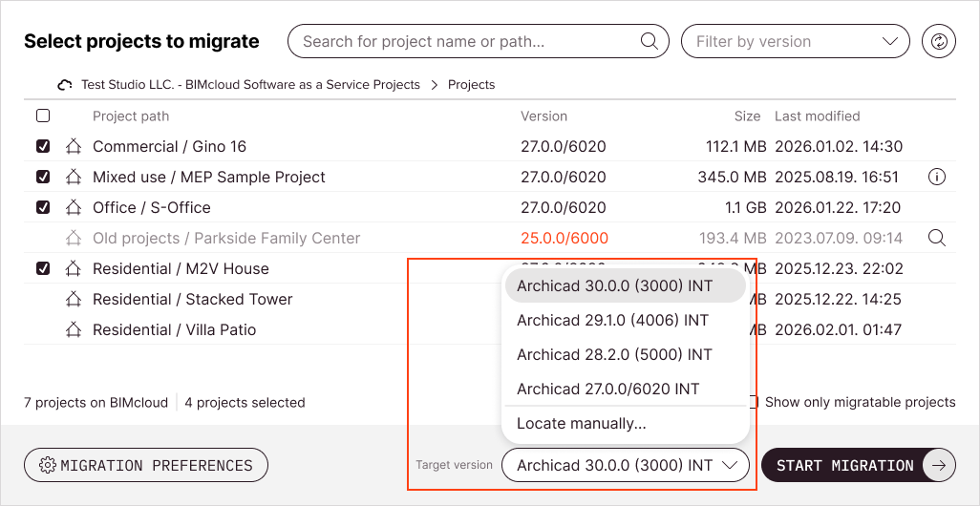Click the project icon beside Residential / Villa Patio
980x506 pixels.
click(74, 329)
